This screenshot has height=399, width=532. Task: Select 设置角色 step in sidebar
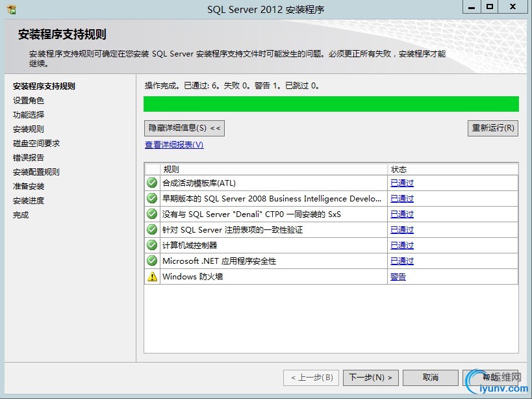[29, 101]
